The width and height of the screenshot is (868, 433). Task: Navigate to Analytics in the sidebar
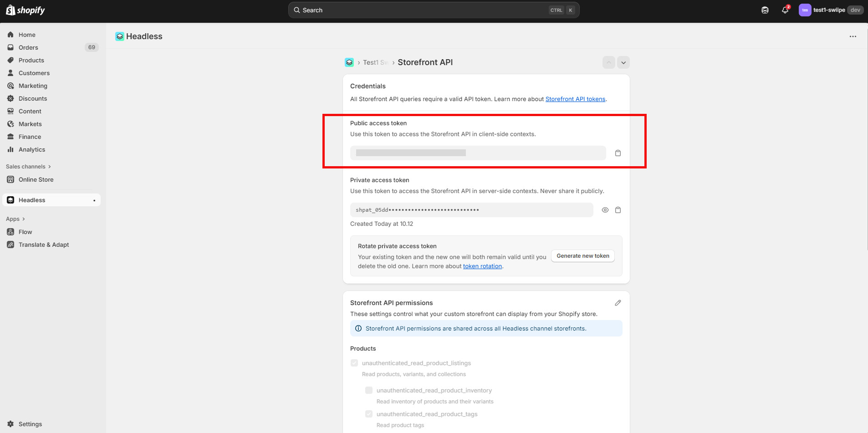point(32,149)
